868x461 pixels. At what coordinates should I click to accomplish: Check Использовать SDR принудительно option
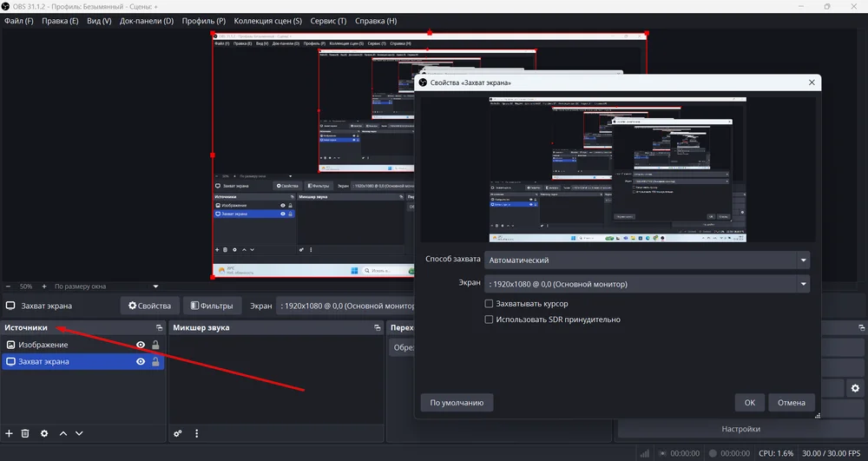490,319
